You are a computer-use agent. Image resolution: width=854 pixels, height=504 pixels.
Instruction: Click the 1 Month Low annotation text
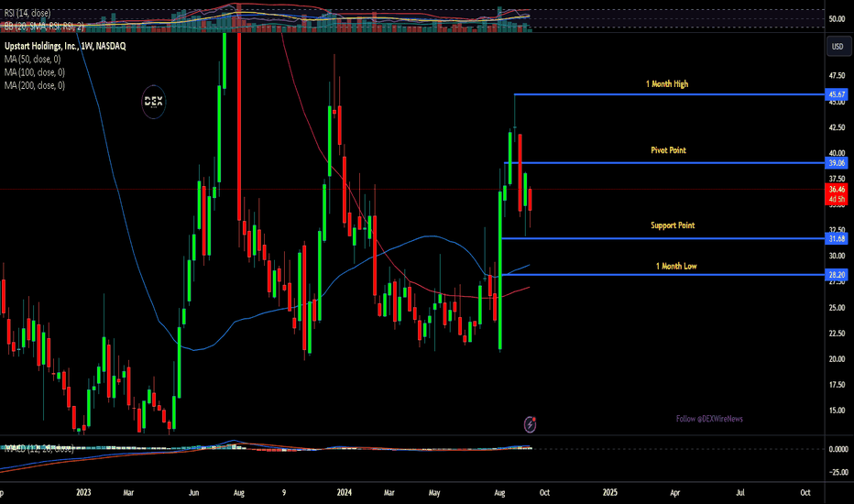[676, 266]
